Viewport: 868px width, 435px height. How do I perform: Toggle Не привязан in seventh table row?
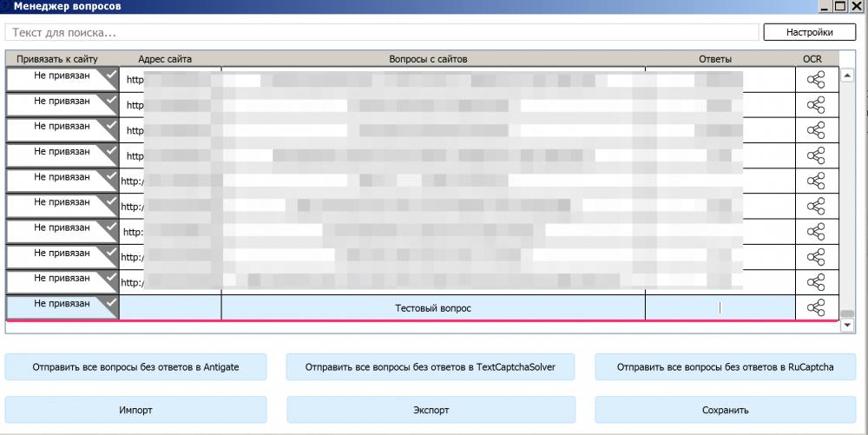coord(62,231)
